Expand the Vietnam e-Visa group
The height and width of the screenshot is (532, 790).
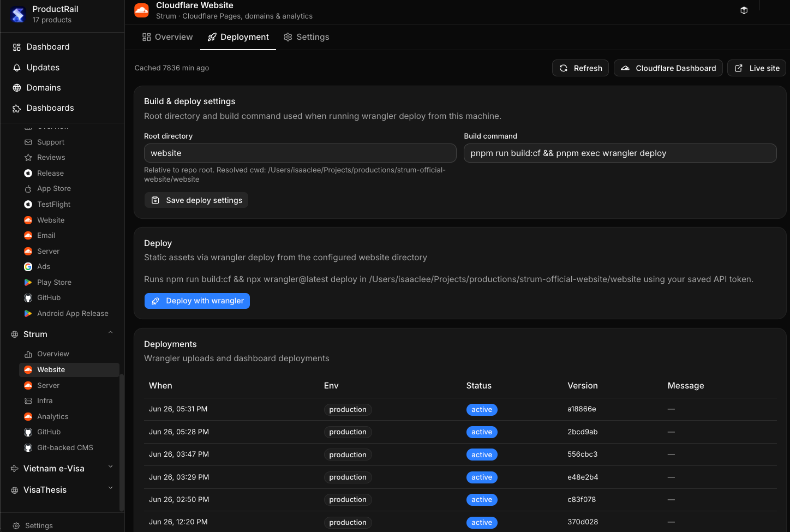point(111,467)
